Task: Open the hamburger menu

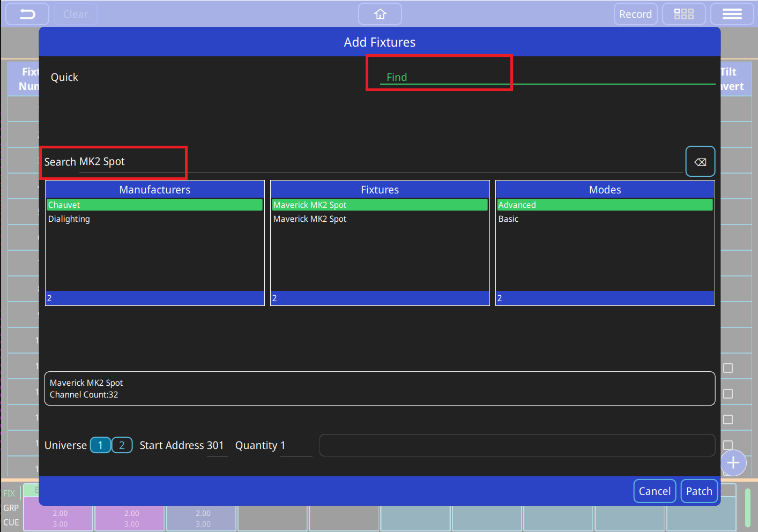Action: coord(732,14)
